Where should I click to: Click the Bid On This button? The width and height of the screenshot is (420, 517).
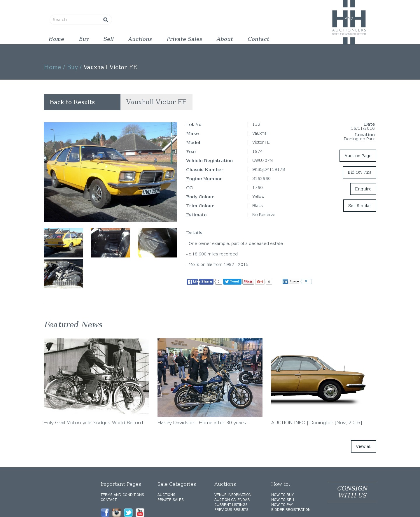click(359, 172)
